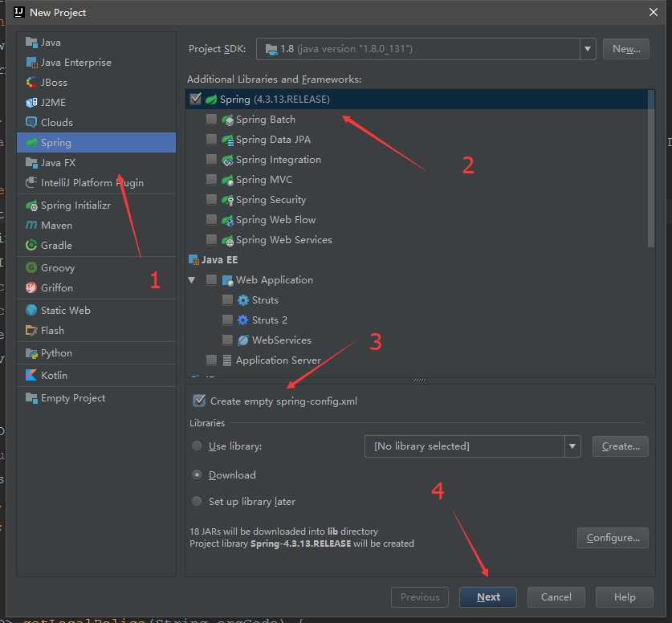Click the Java Enterprise icon
Screen dimensions: 672x623
(x=31, y=62)
